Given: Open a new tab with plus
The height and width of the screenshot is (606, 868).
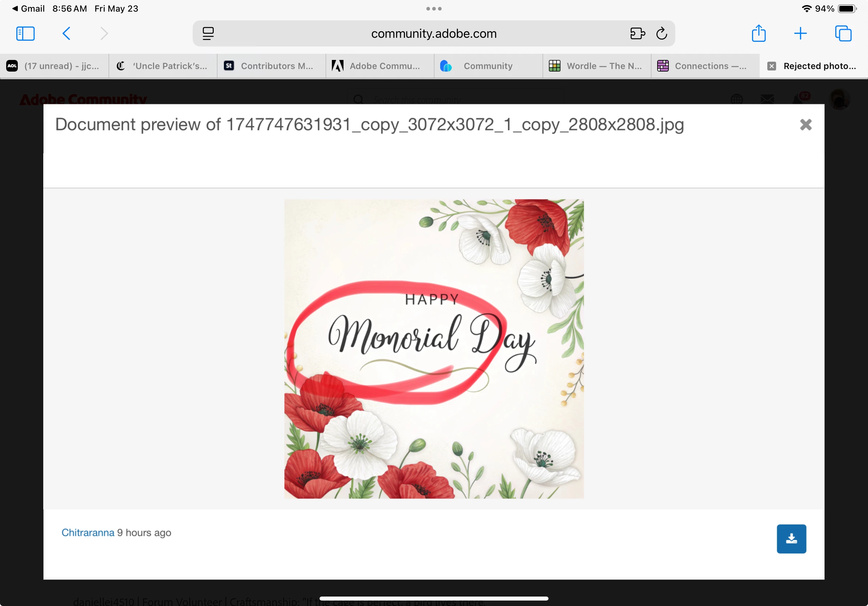Looking at the screenshot, I should click(x=800, y=34).
